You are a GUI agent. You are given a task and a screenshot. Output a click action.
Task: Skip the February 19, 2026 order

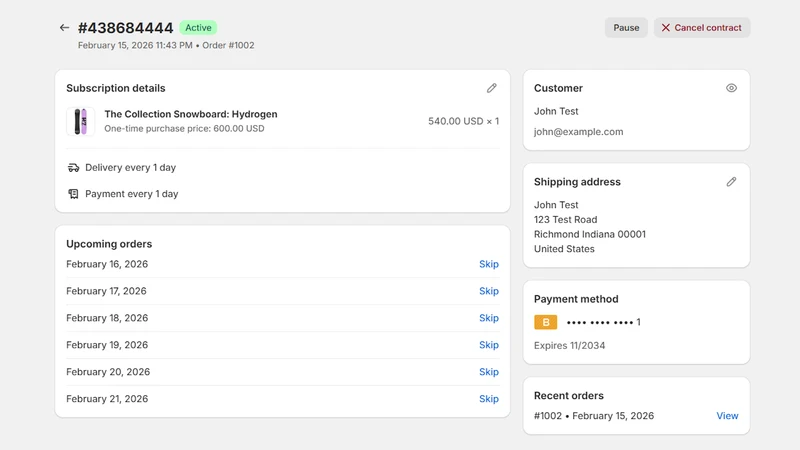[488, 345]
